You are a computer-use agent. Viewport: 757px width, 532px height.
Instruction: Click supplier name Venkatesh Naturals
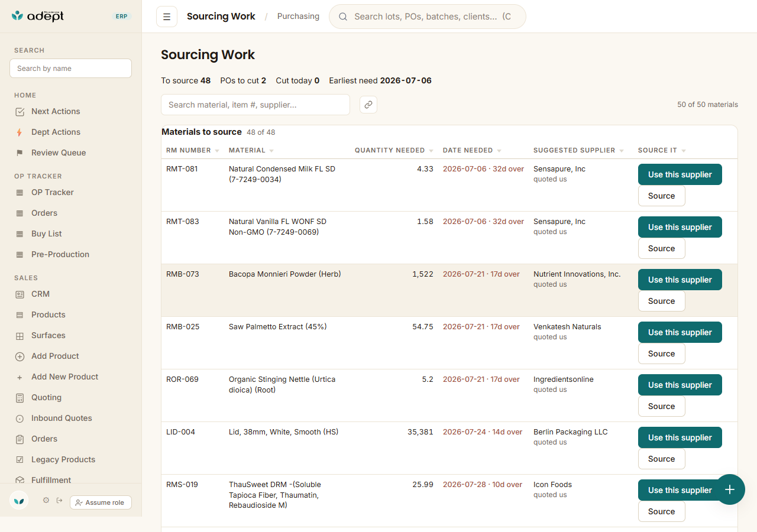(567, 327)
